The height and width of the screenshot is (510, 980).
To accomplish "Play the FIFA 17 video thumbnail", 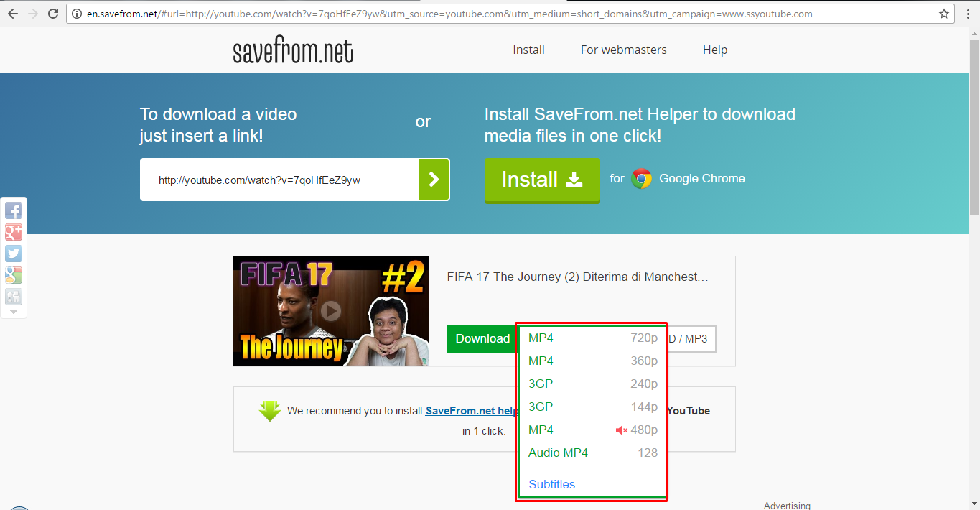I will 330,311.
